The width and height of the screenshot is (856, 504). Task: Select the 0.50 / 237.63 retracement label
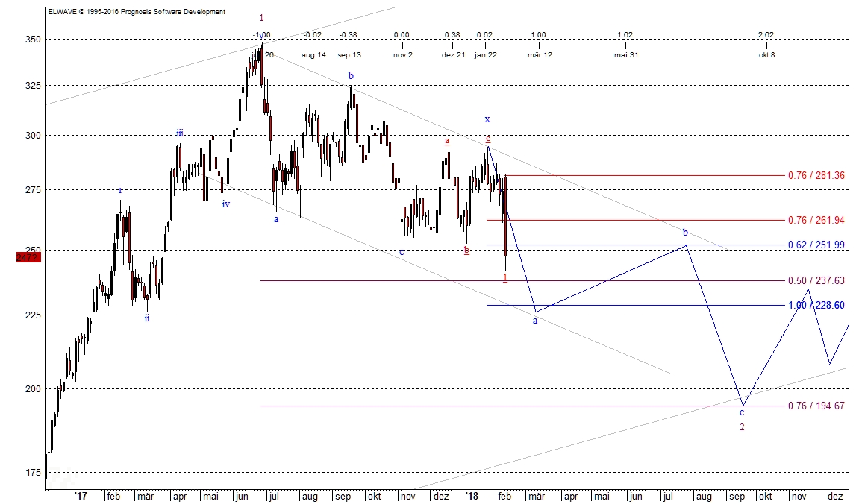(815, 280)
